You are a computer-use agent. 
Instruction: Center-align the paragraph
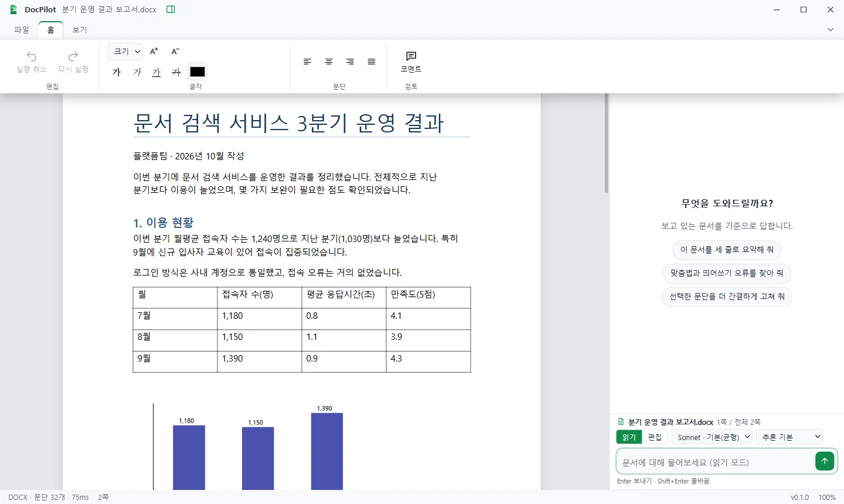coord(329,62)
